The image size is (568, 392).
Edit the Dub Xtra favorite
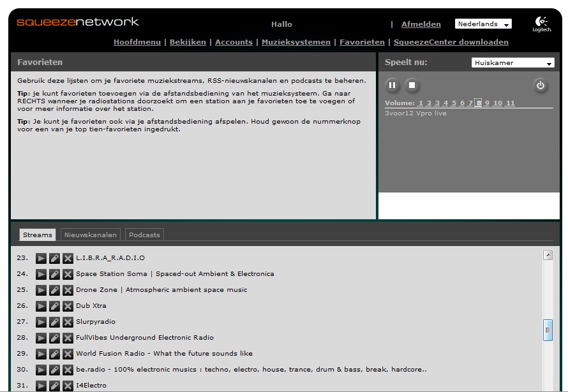point(54,306)
